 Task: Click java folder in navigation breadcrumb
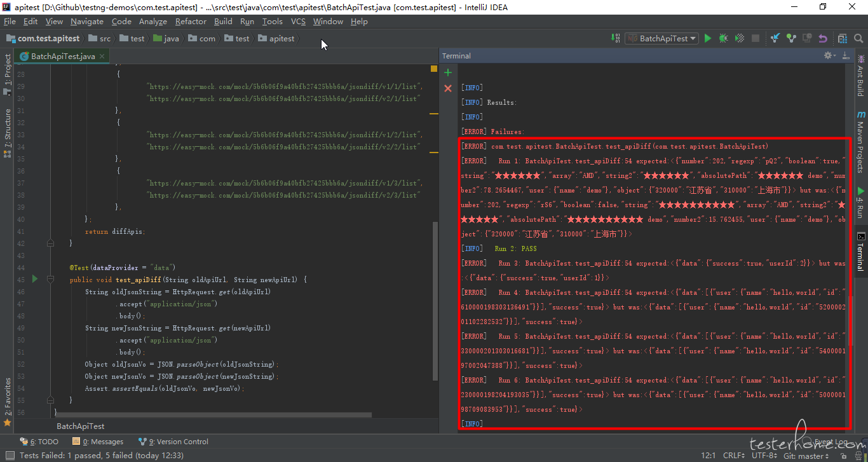[166, 38]
